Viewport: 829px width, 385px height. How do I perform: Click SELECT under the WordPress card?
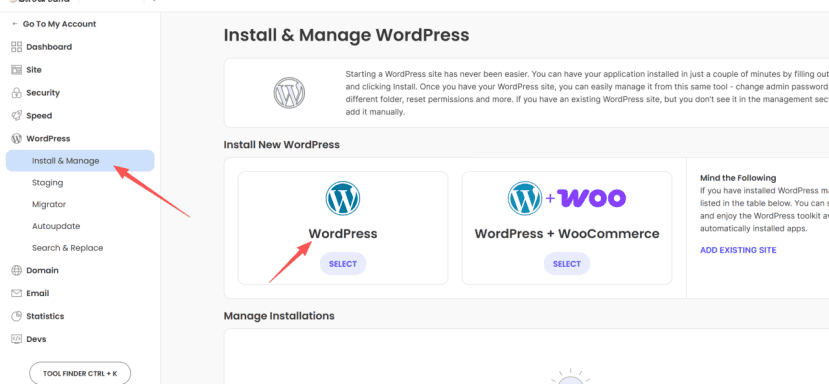point(343,264)
